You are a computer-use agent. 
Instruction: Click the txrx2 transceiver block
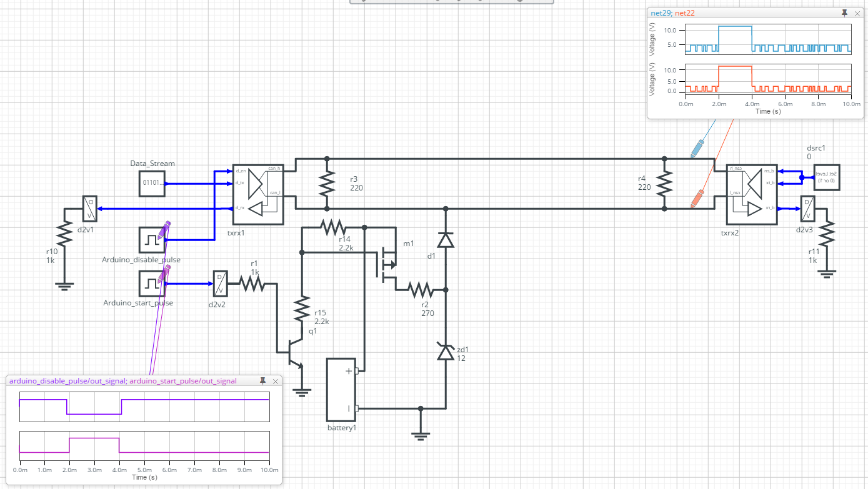pos(751,194)
